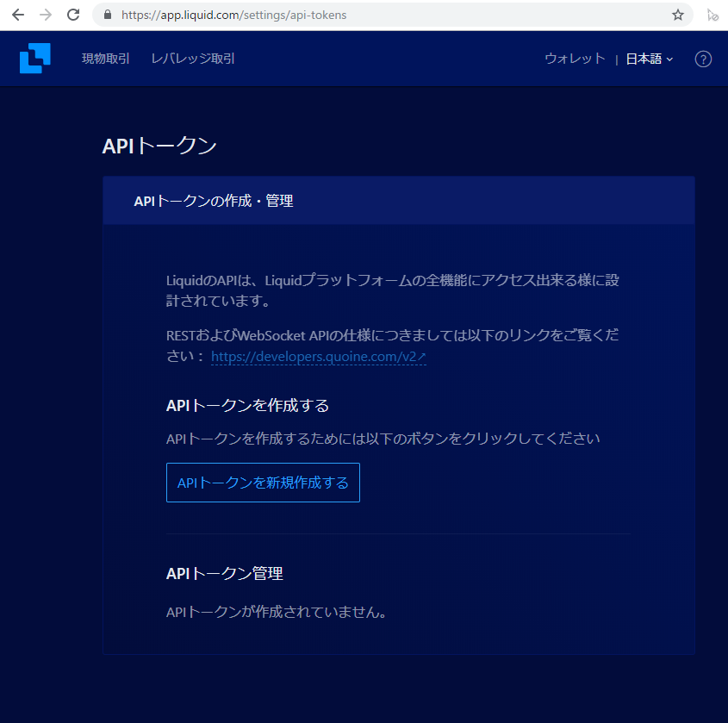The image size is (728, 723).
Task: Click the browser back arrow
Action: pos(17,15)
